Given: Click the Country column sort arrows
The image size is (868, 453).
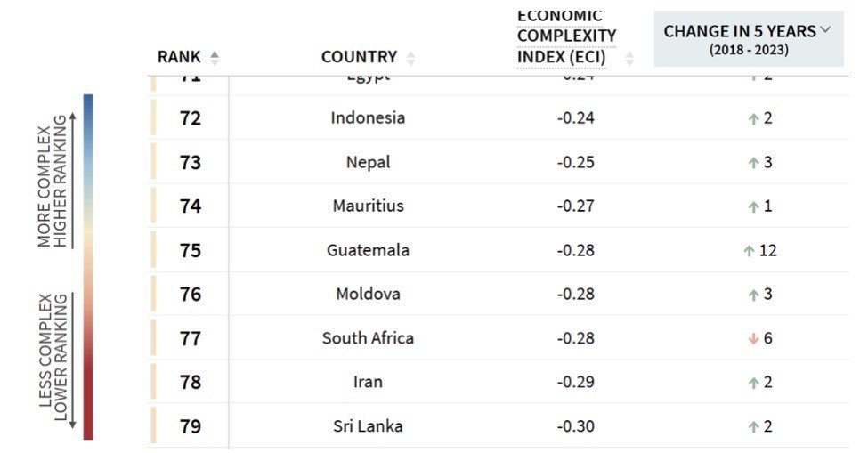Looking at the screenshot, I should tap(410, 58).
